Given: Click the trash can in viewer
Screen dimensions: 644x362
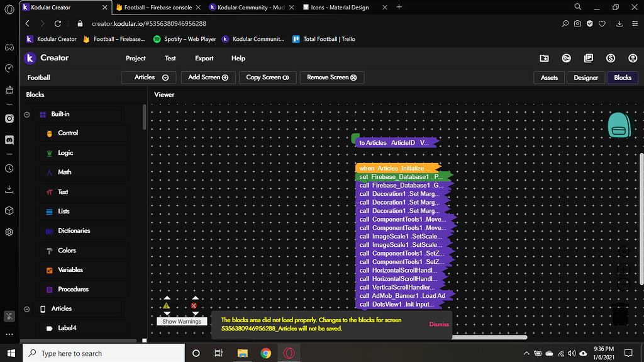Looking at the screenshot, I should [x=620, y=315].
